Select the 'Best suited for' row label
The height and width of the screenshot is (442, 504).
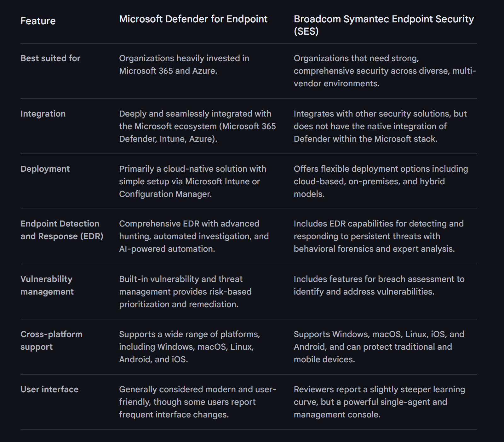click(x=50, y=58)
